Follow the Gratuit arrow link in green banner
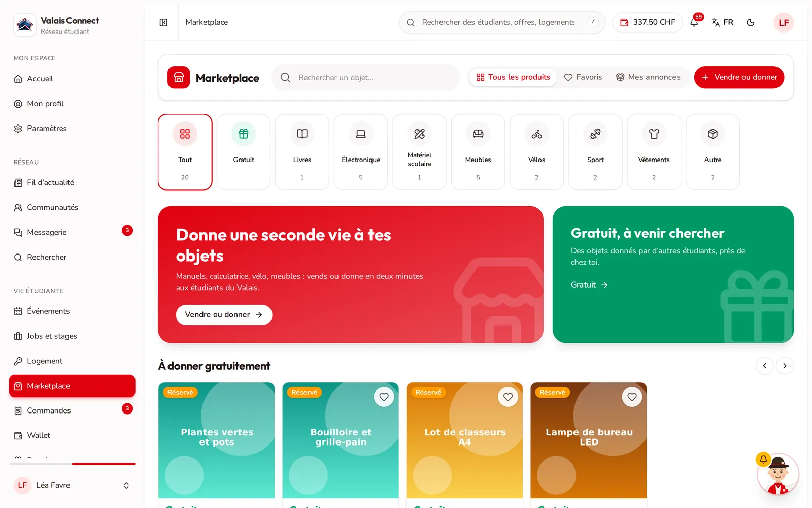Image resolution: width=812 pixels, height=508 pixels. coord(589,285)
